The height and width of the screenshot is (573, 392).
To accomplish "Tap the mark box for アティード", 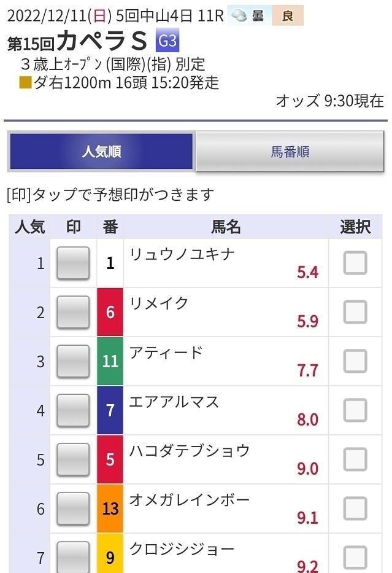I will pos(73,362).
